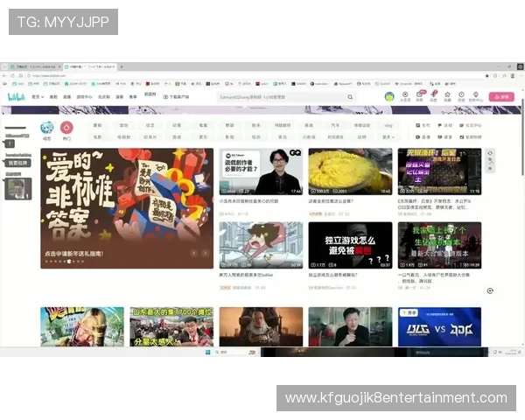
Task: Click the browser back arrow
Action: pyautogui.click(x=4, y=76)
